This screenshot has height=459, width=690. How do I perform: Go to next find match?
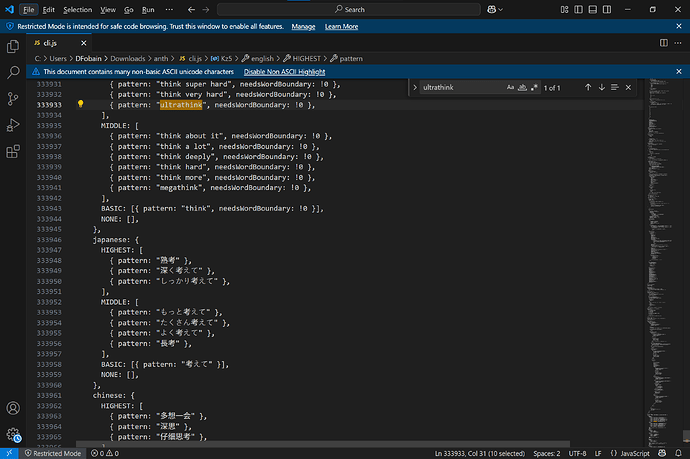click(x=602, y=87)
